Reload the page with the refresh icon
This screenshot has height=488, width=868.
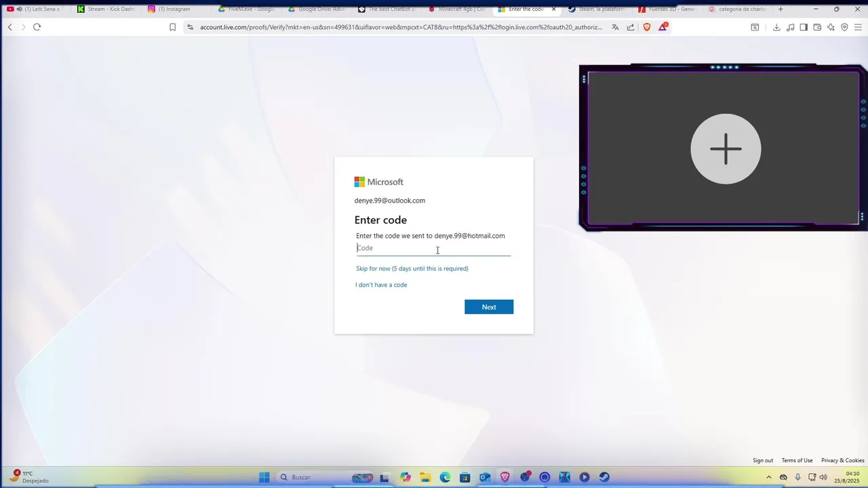[x=37, y=27]
